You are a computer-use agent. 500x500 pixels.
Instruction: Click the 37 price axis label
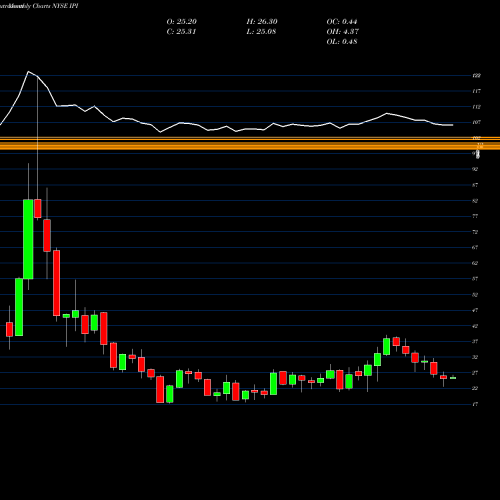click(x=475, y=341)
